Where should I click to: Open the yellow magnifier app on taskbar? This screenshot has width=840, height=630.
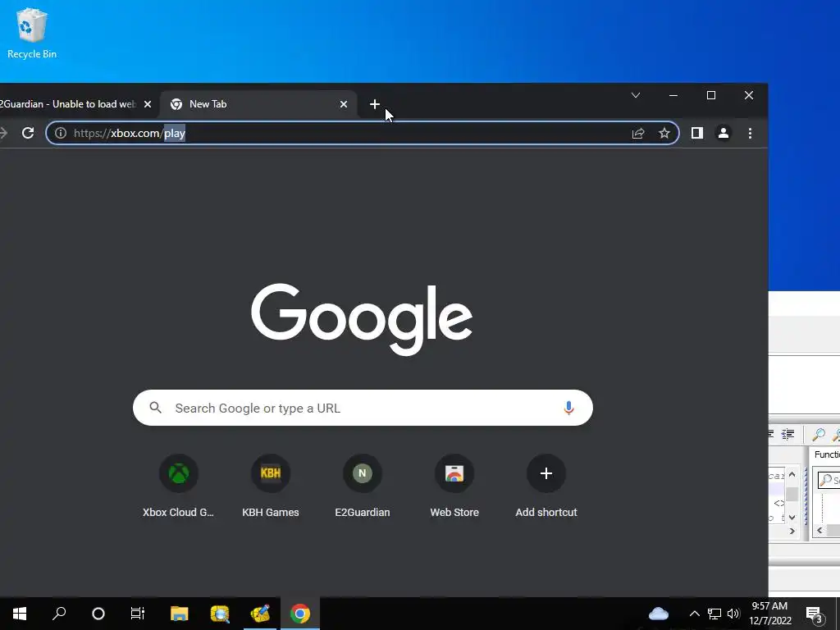(220, 614)
